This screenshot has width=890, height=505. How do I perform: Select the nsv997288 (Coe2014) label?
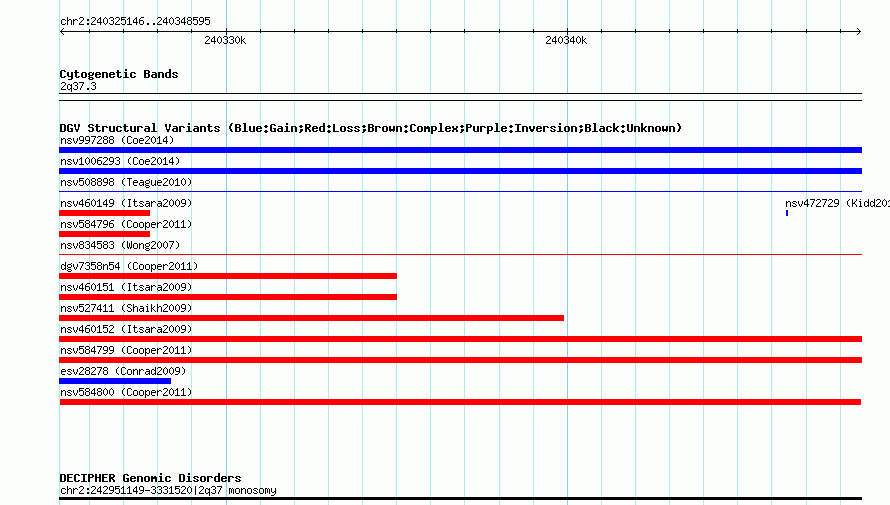[117, 140]
